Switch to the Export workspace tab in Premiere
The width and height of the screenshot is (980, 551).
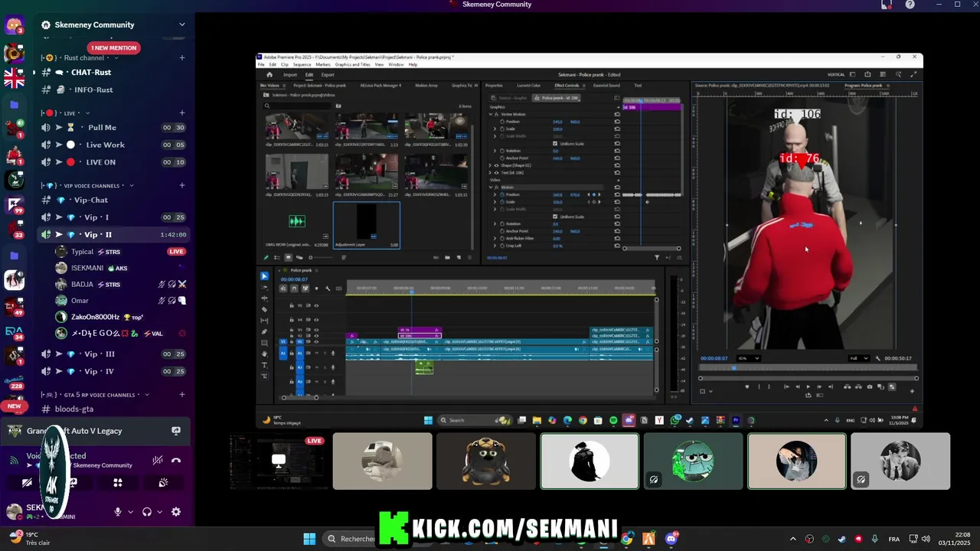click(328, 75)
